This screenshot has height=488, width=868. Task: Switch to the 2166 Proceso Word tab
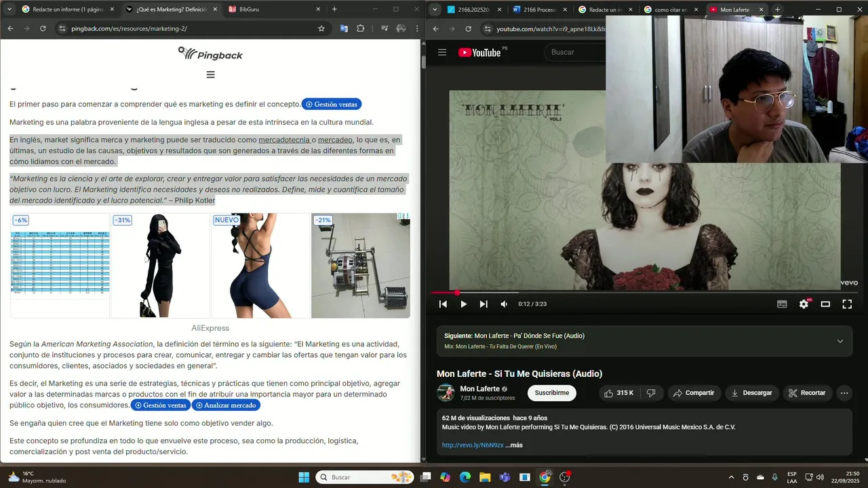(x=538, y=9)
